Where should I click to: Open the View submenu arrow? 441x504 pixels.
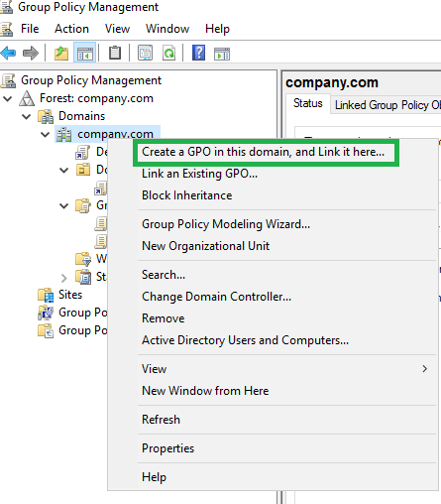pyautogui.click(x=425, y=369)
